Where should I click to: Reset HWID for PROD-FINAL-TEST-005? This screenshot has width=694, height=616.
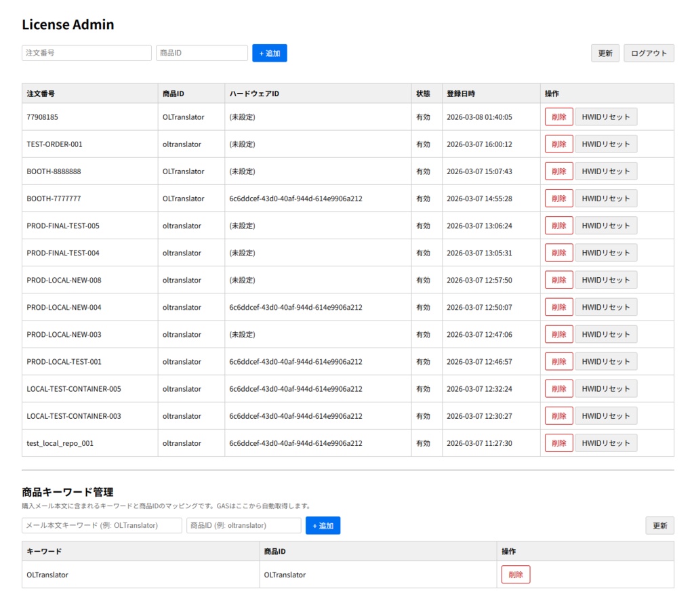(606, 226)
